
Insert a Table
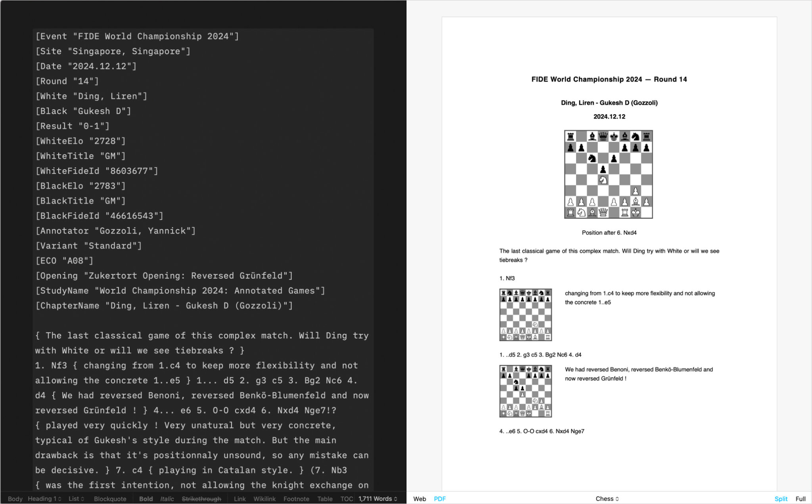[x=325, y=499]
